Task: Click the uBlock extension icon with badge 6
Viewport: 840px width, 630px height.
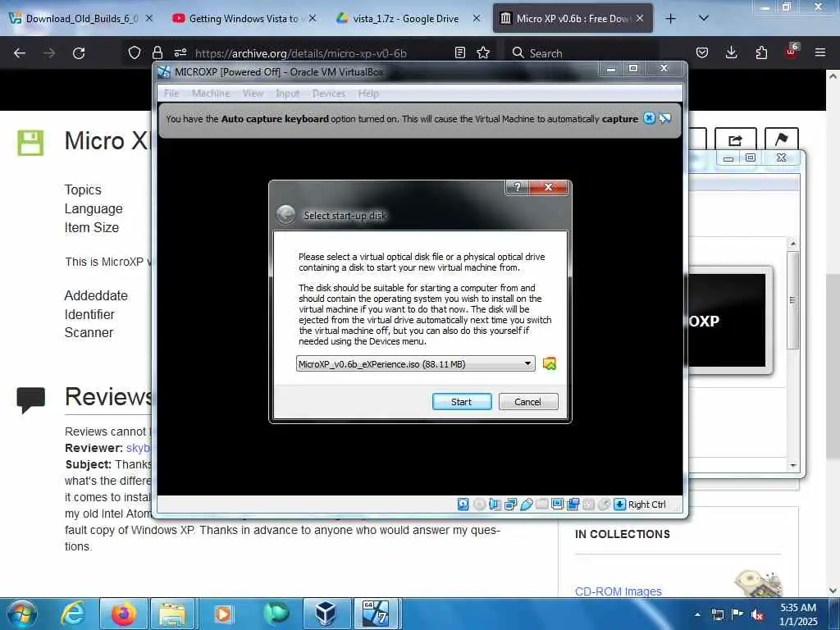Action: (792, 52)
